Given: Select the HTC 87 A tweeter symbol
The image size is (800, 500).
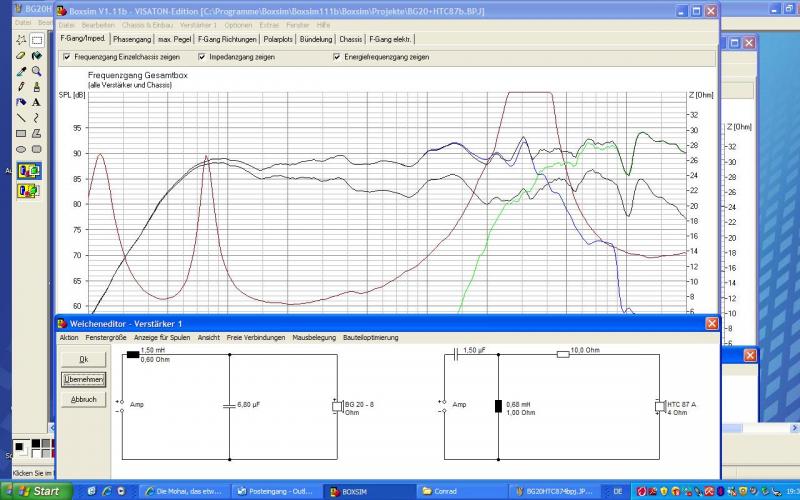Looking at the screenshot, I should click(x=659, y=406).
